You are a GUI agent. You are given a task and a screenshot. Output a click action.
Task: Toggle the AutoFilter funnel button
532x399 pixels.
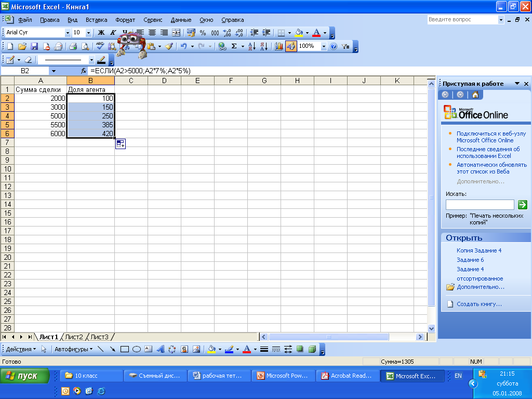point(345,46)
